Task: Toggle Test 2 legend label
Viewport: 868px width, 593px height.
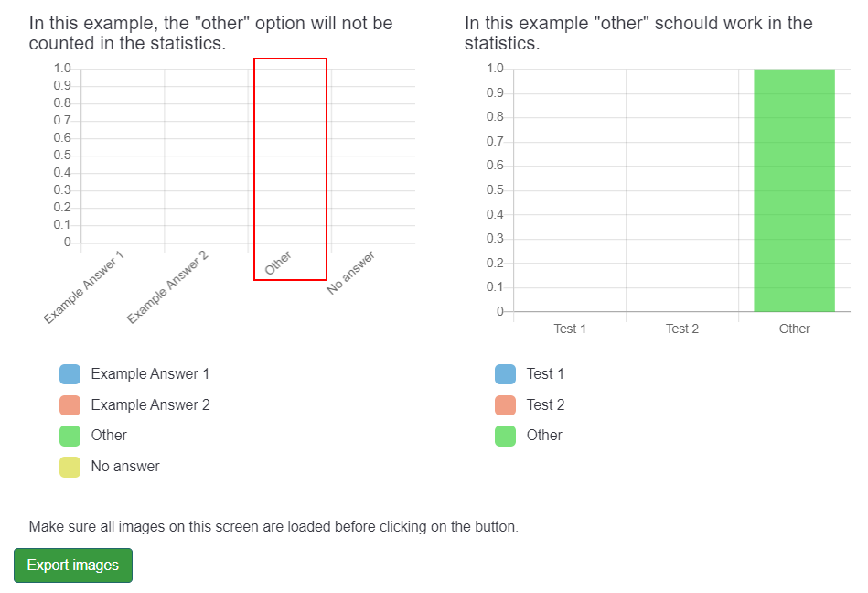Action: click(x=545, y=405)
